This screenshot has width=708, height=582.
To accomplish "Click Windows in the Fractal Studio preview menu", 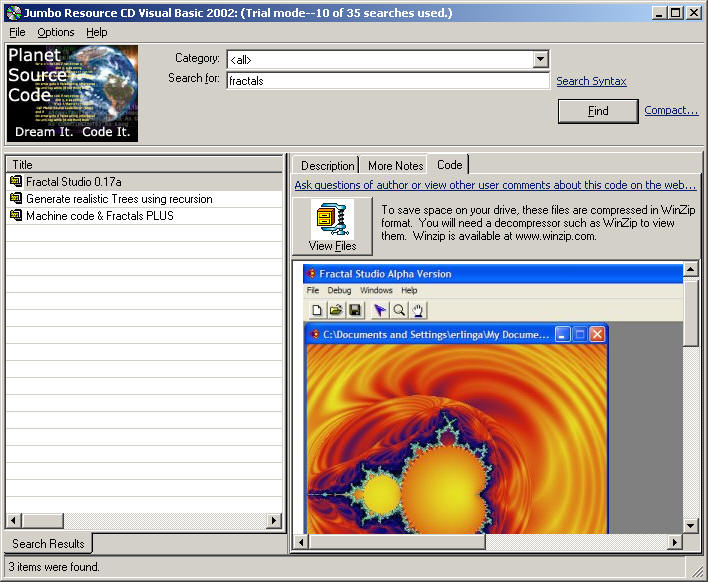I will click(376, 290).
